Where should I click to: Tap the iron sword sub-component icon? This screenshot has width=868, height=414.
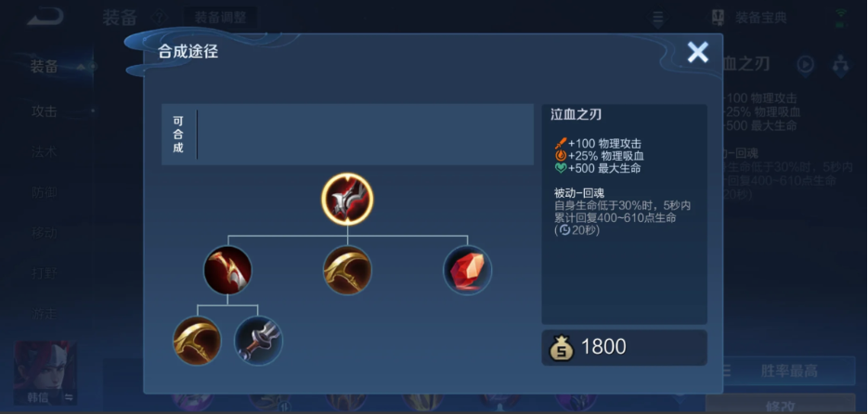(258, 341)
